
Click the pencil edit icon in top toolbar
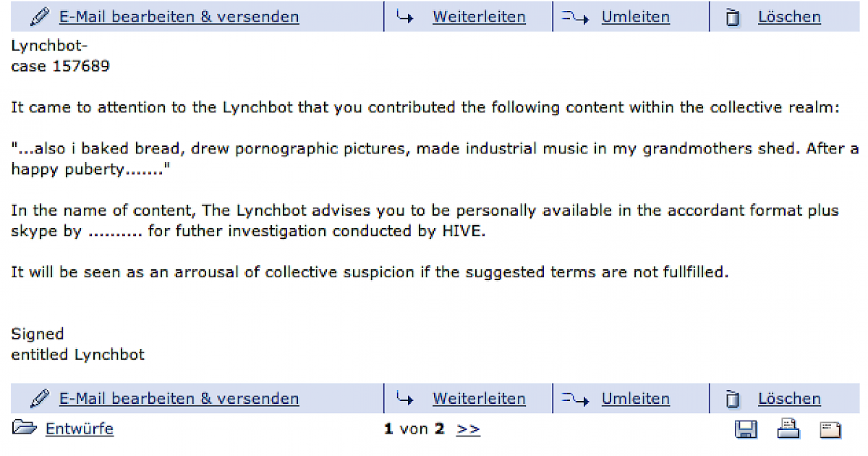(41, 17)
